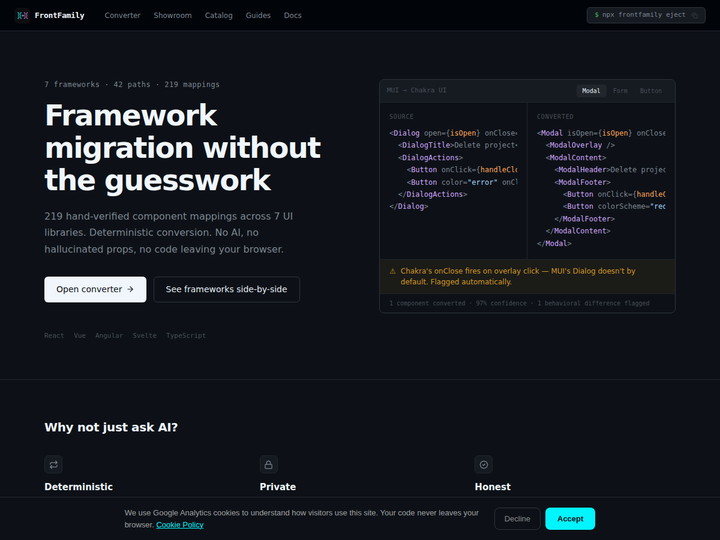The width and height of the screenshot is (720, 540).
Task: Open the Cookie Policy link
Action: click(x=180, y=524)
